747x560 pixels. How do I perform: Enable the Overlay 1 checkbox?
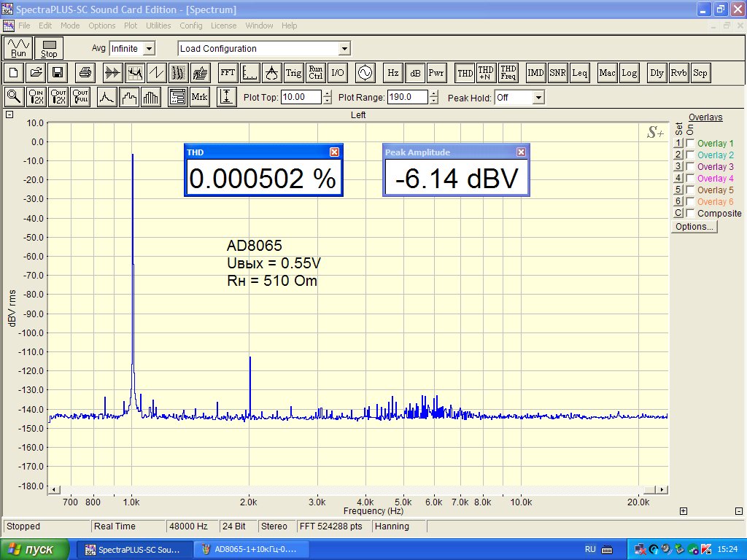tap(690, 144)
